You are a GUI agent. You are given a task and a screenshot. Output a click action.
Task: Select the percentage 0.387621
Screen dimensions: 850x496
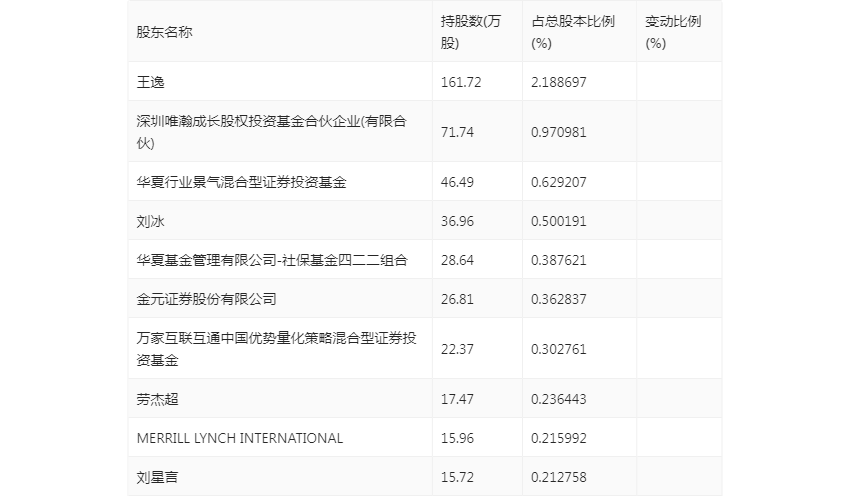pos(558,260)
